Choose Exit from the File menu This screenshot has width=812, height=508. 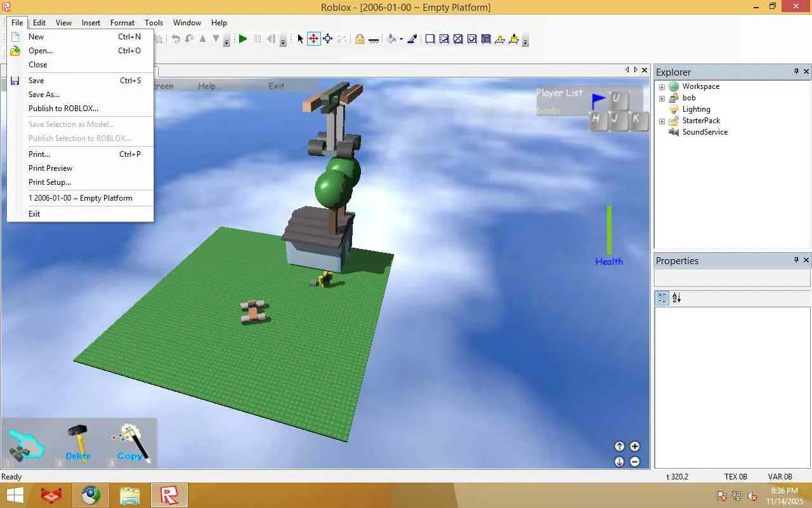pos(81,214)
